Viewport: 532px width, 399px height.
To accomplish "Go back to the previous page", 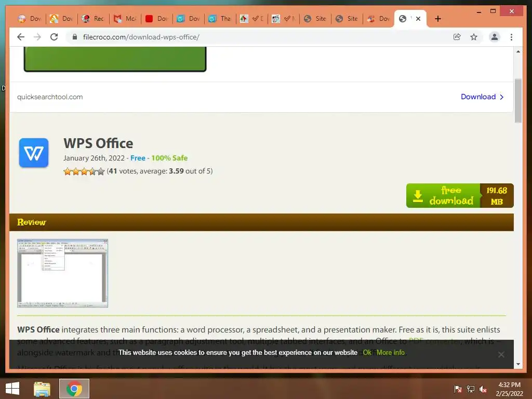I will 21,37.
